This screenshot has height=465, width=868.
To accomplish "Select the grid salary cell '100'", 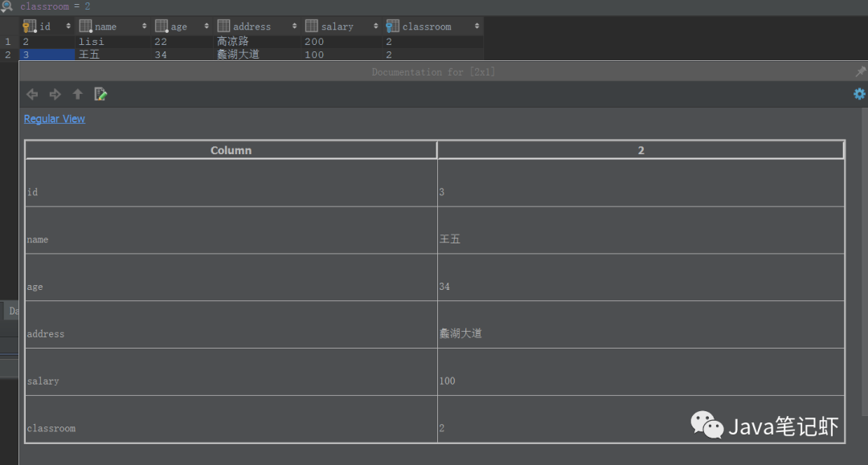I will tap(342, 55).
